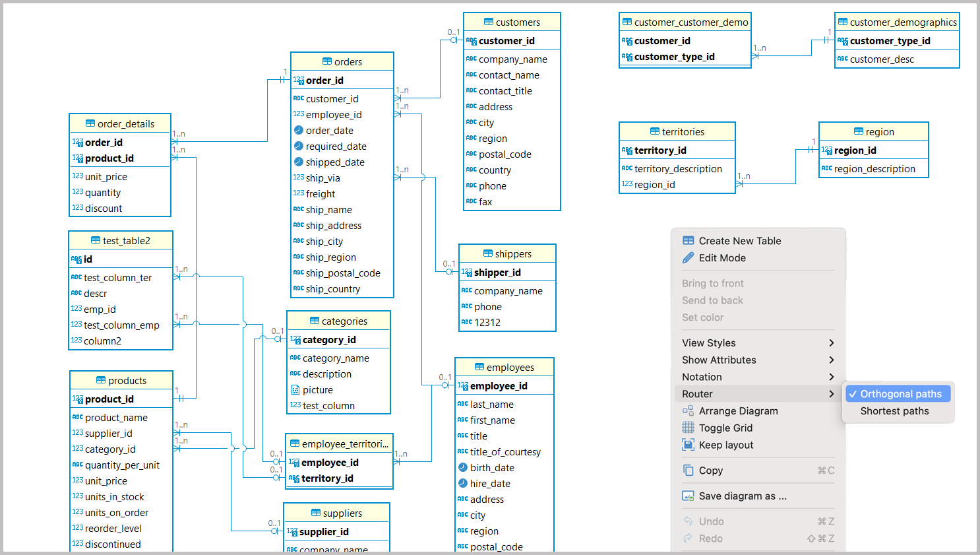Select Orthogonal paths router option
The width and height of the screenshot is (980, 555).
(900, 394)
